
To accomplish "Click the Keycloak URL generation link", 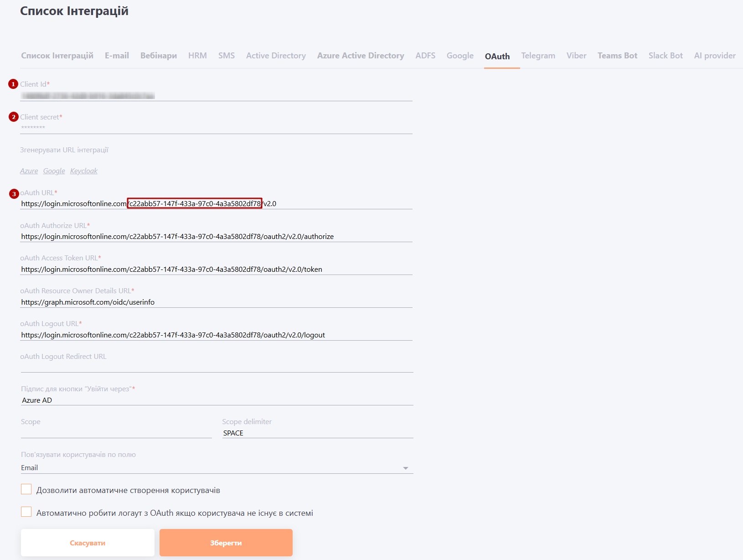I will (84, 171).
